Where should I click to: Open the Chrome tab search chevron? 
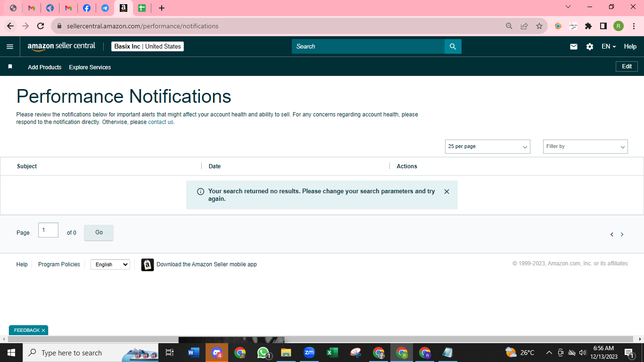pos(568,7)
